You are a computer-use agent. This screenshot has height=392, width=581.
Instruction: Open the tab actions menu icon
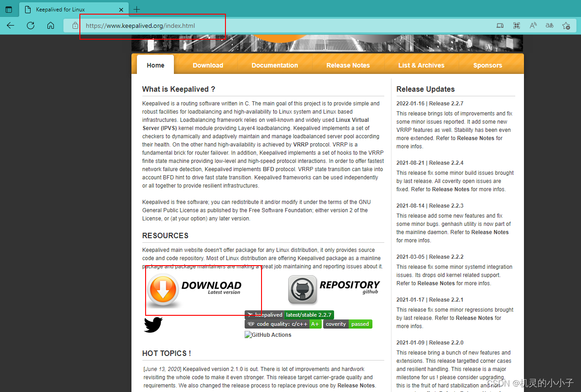[x=9, y=9]
